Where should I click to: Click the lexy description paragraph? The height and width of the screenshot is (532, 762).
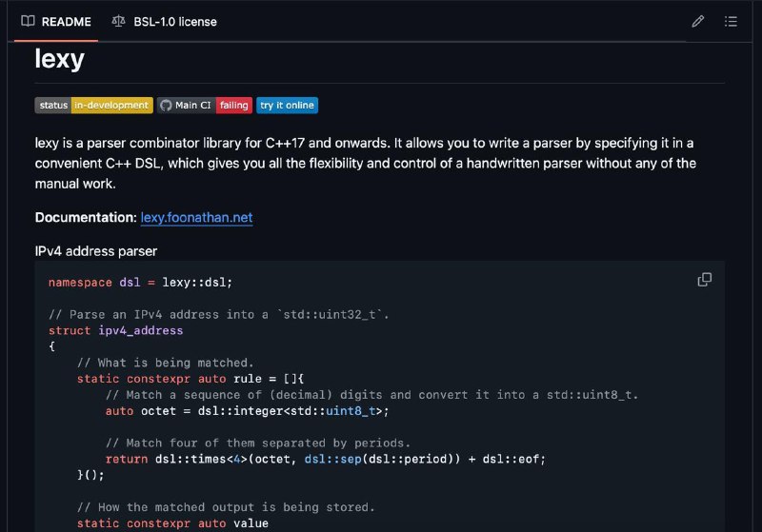[366, 163]
